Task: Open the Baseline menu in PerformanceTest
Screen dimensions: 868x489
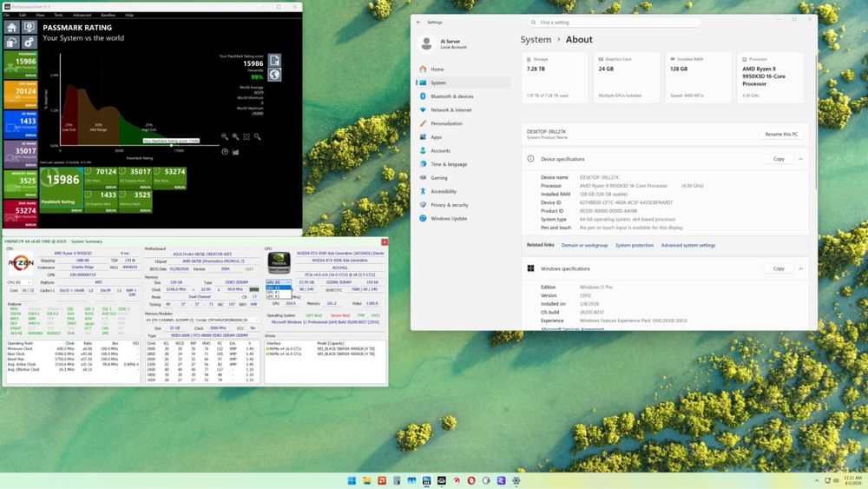Action: pyautogui.click(x=108, y=15)
